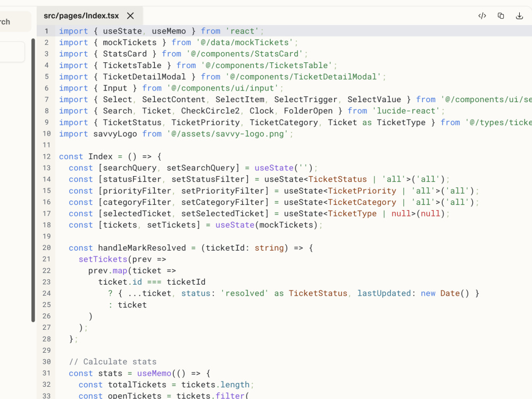Click the '@/assets/savvy-logo.png' string
The width and height of the screenshot is (532, 399).
[x=227, y=134]
